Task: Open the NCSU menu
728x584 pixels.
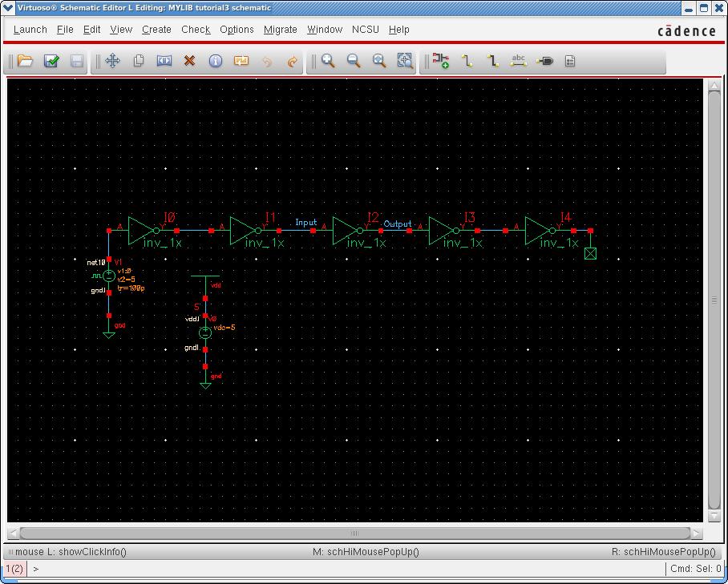Action: [366, 30]
